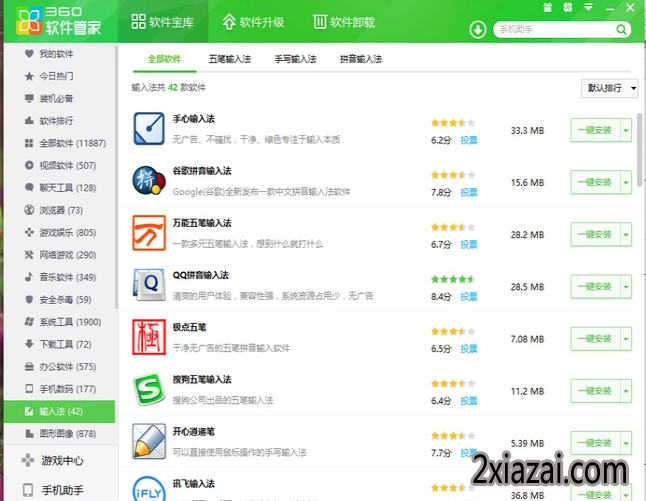The width and height of the screenshot is (646, 501).
Task: Select 安全杀毒 (59) category
Action: pos(60,300)
